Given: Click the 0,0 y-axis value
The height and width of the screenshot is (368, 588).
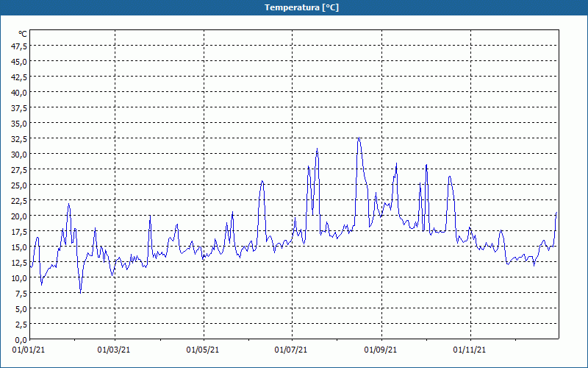Looking at the screenshot, I should coord(21,340).
